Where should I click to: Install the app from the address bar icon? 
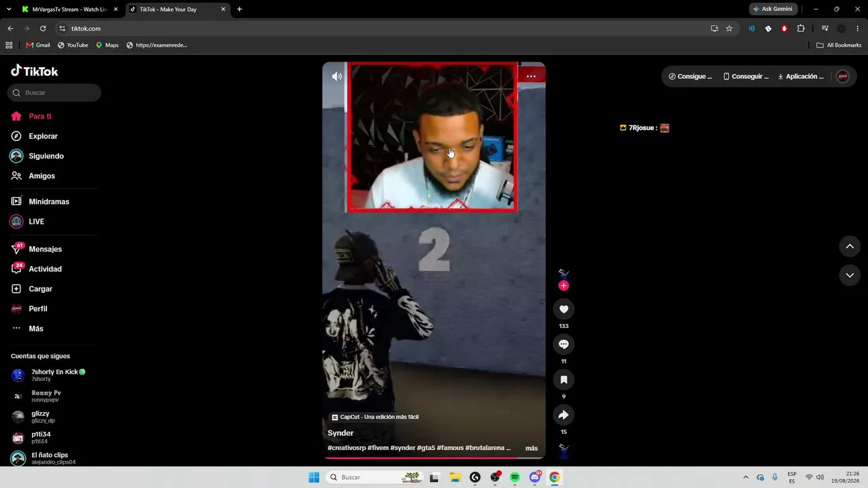click(x=714, y=28)
